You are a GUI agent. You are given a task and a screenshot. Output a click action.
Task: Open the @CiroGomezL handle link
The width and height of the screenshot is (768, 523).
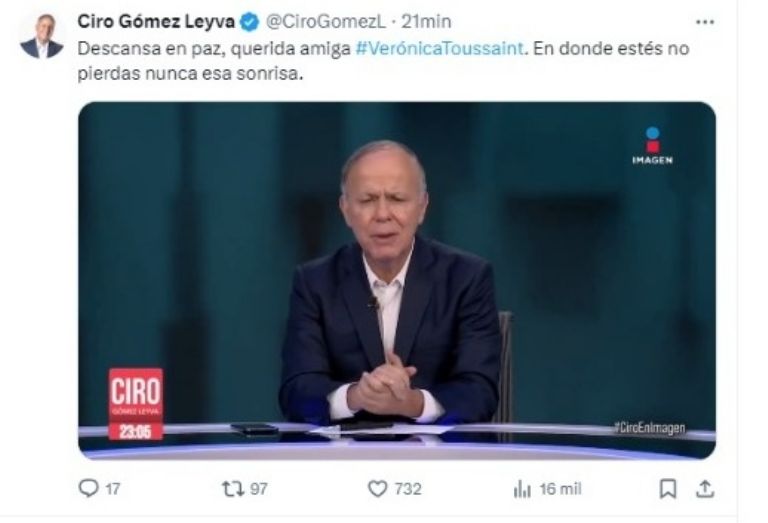tap(326, 22)
